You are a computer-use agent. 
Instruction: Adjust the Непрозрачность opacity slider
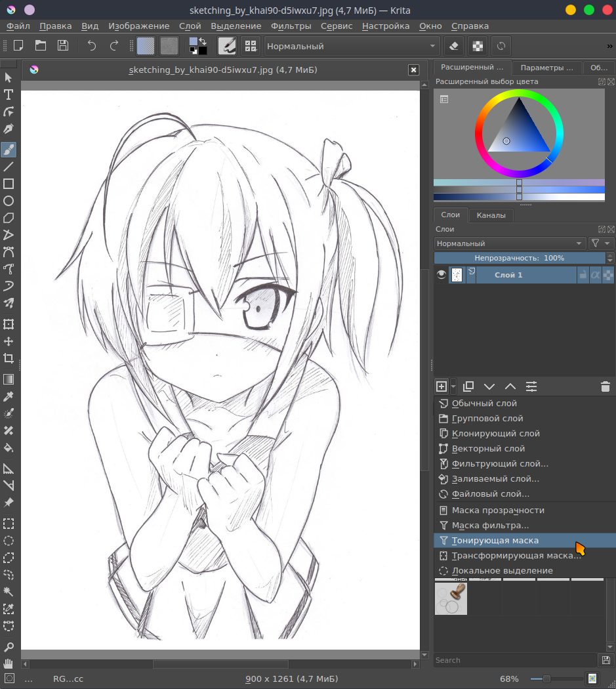[520, 258]
